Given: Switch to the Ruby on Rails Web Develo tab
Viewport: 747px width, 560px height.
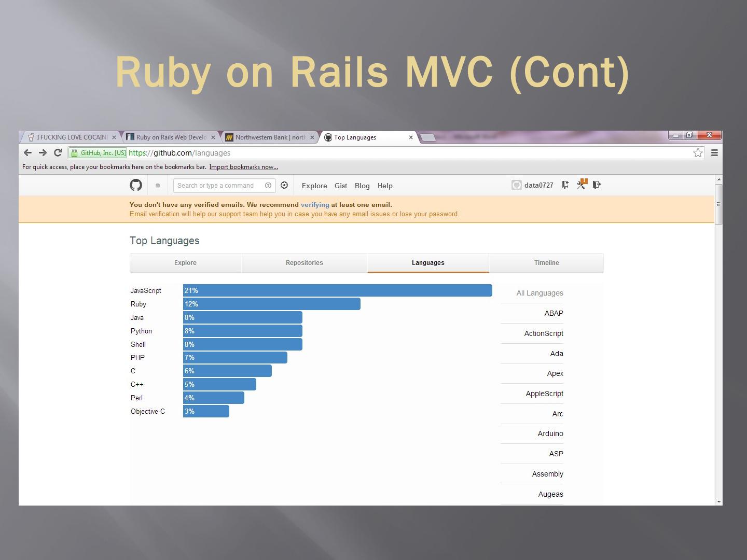Looking at the screenshot, I should [171, 137].
